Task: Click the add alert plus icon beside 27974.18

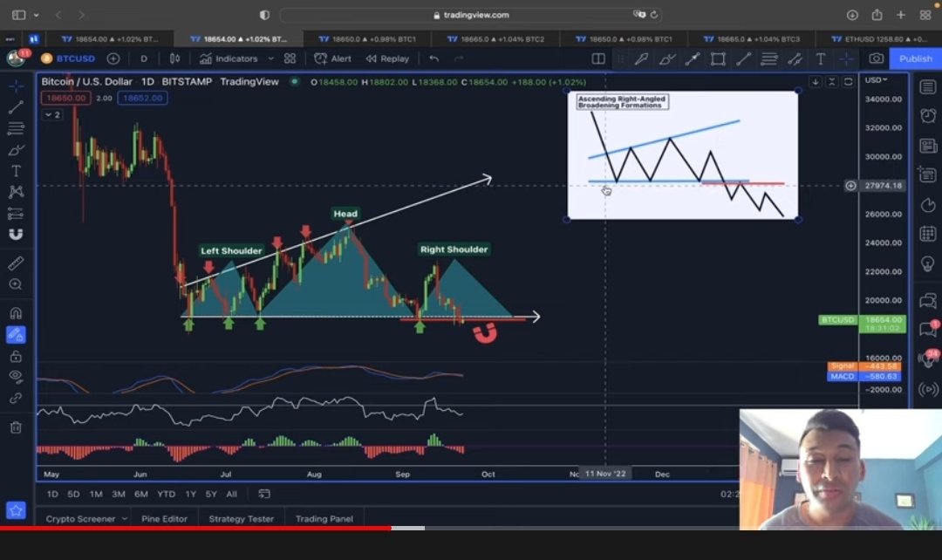Action: pyautogui.click(x=850, y=186)
